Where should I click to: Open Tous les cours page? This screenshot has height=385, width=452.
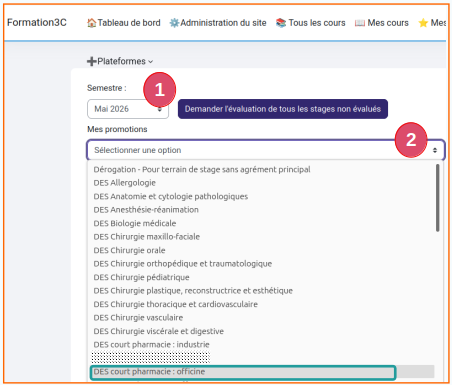[x=317, y=23]
